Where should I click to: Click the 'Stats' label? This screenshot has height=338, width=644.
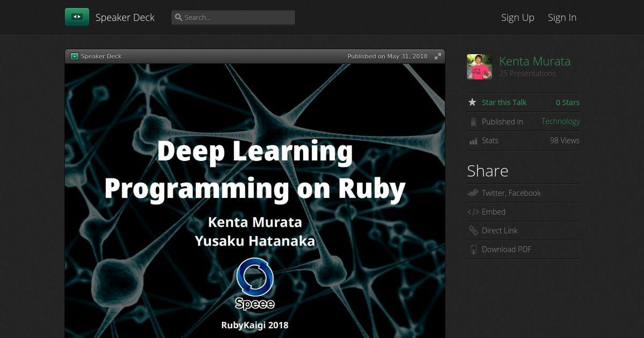click(490, 141)
